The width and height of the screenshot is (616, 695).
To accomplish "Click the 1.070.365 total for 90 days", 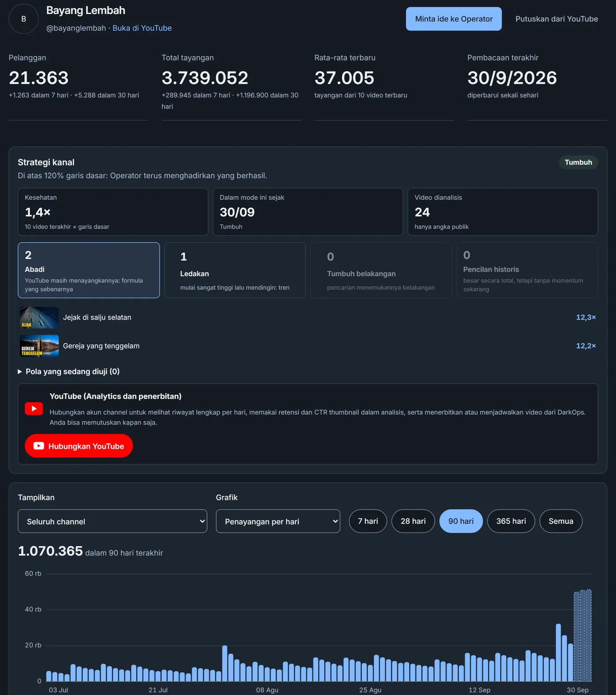I will (x=50, y=551).
